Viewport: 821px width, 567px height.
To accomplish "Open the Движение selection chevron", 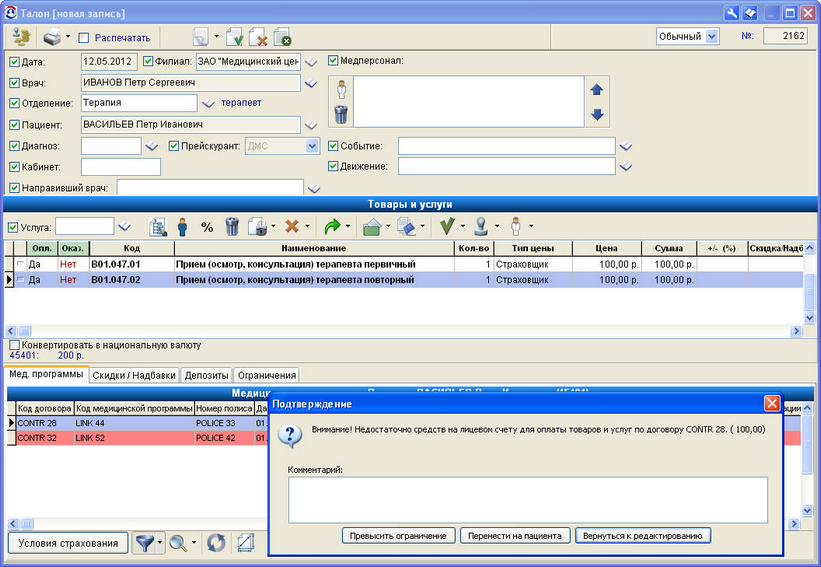I will (x=626, y=167).
